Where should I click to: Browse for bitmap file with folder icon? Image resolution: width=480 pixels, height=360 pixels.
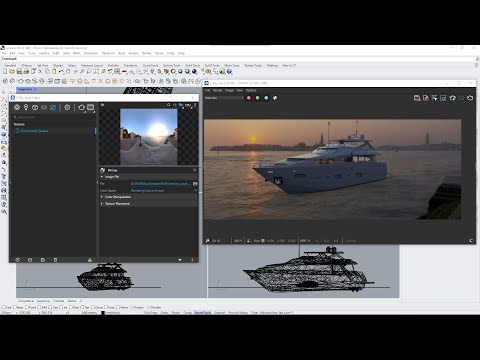click(x=195, y=184)
